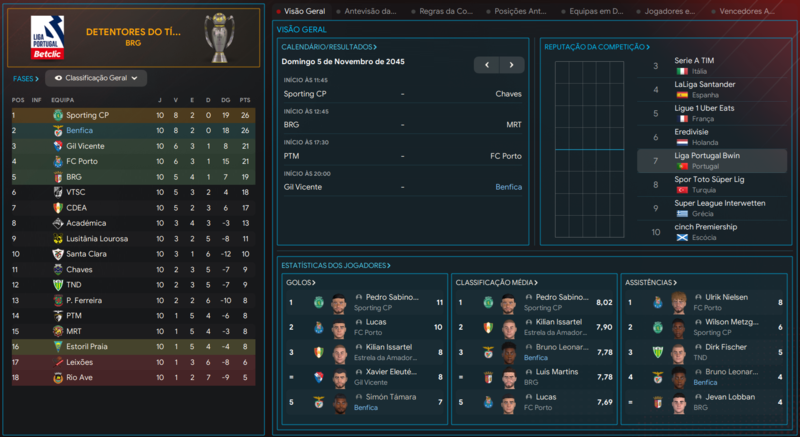Click the Sporting CP club badge in standings
This screenshot has width=800, height=437.
(58, 115)
